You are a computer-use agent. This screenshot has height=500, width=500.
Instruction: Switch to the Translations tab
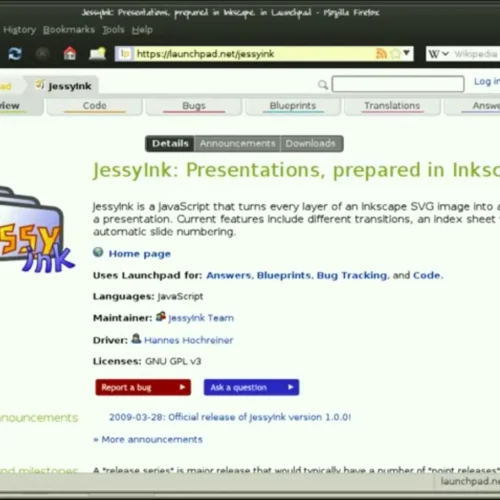pyautogui.click(x=392, y=106)
